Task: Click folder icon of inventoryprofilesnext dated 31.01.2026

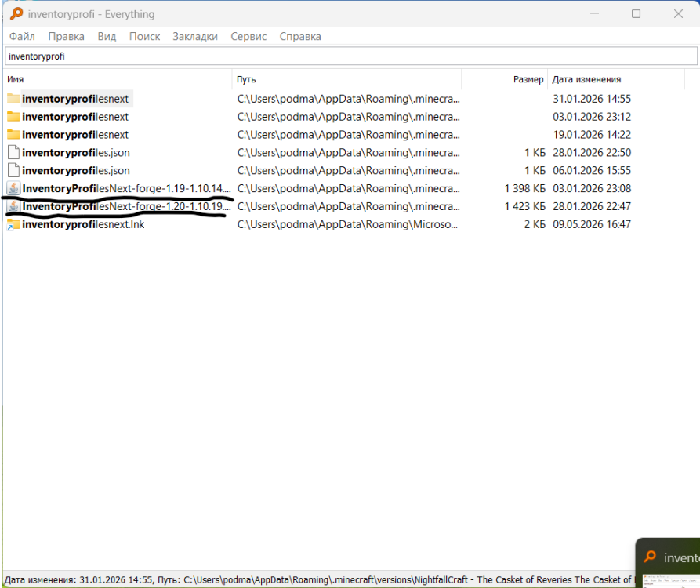Action: (x=13, y=99)
